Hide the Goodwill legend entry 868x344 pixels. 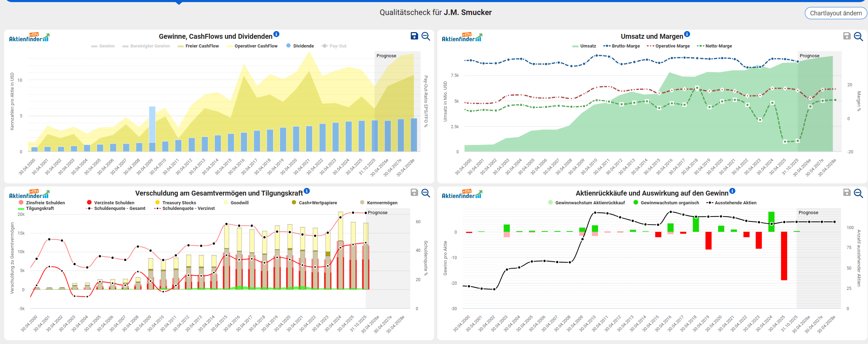237,203
